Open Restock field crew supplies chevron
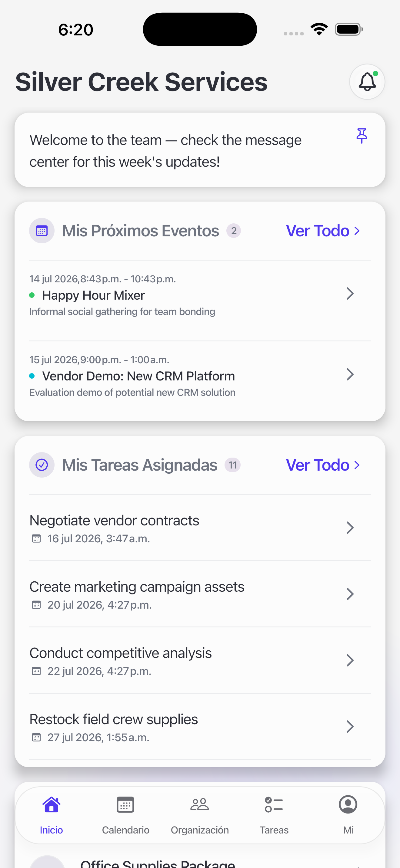400x868 pixels. coord(350,726)
